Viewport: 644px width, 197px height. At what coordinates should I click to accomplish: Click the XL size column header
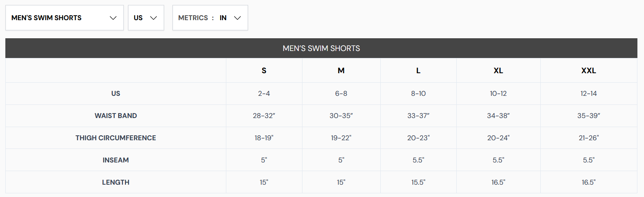(498, 70)
